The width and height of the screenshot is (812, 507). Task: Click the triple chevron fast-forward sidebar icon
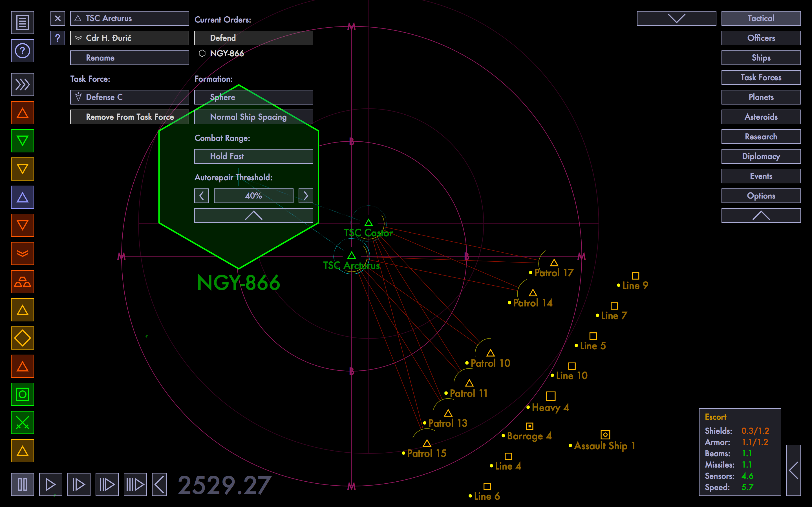(23, 84)
